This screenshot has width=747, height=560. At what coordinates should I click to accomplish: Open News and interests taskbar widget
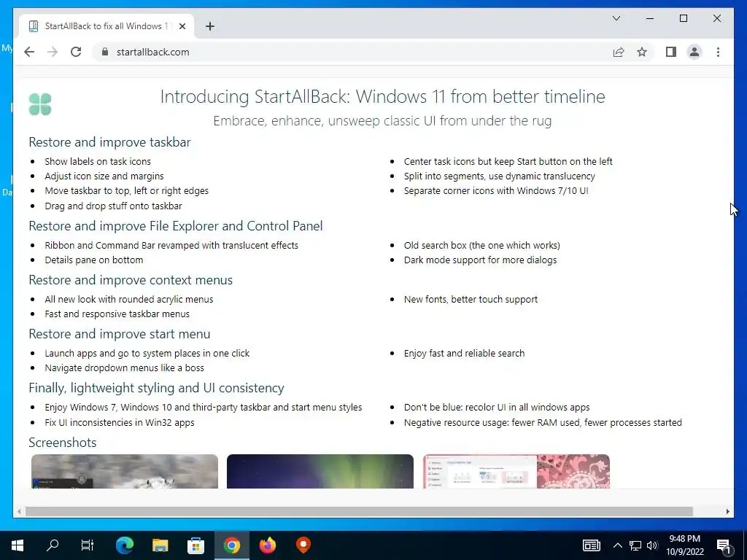pos(591,545)
